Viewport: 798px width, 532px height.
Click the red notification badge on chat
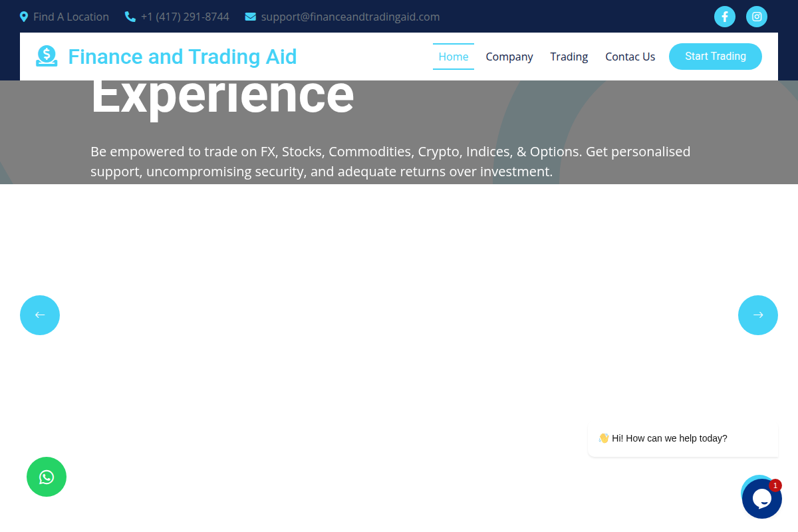pyautogui.click(x=775, y=485)
